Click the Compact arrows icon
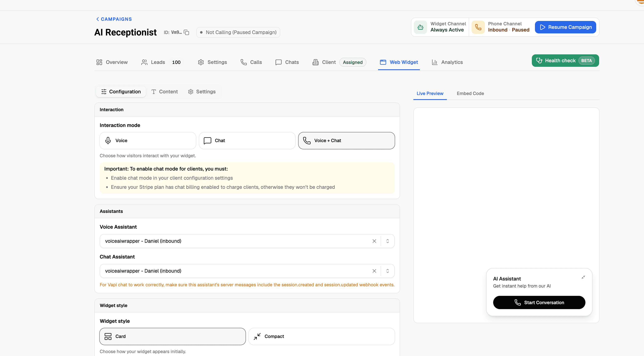The width and height of the screenshot is (644, 356). 257,336
